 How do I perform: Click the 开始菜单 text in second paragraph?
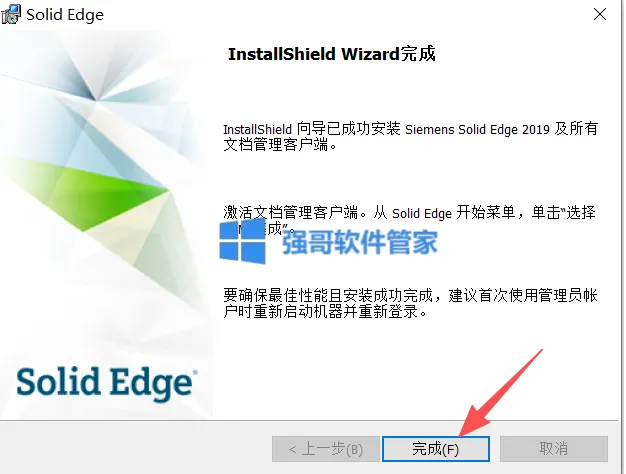(486, 212)
